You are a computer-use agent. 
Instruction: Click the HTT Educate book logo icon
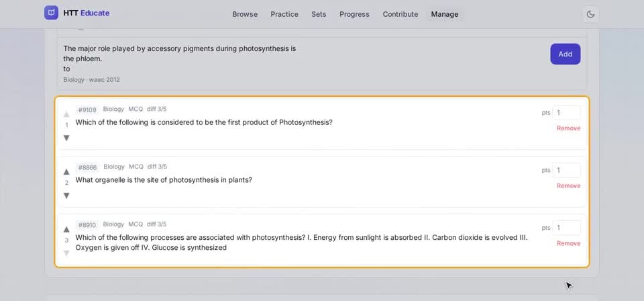52,13
